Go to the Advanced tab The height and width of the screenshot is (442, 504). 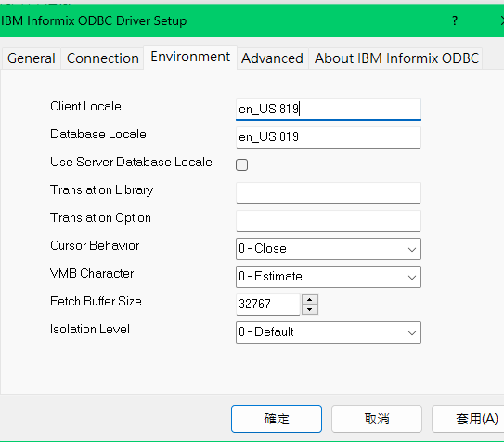point(272,58)
